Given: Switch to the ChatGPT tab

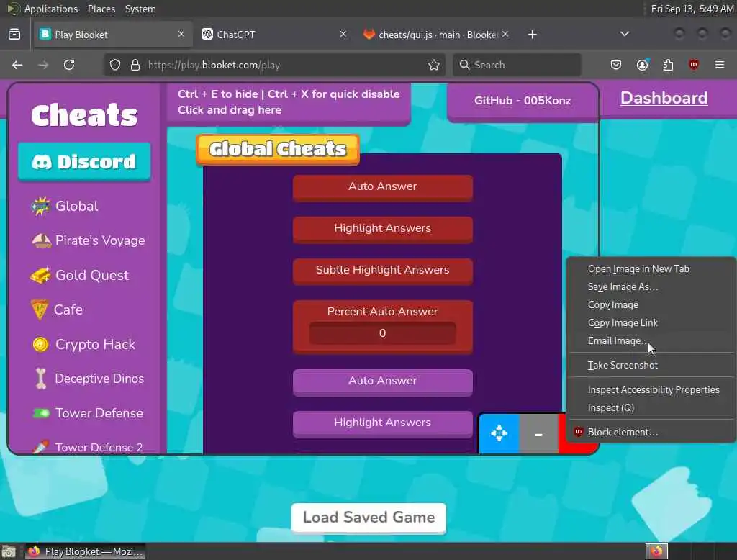Looking at the screenshot, I should pos(274,35).
